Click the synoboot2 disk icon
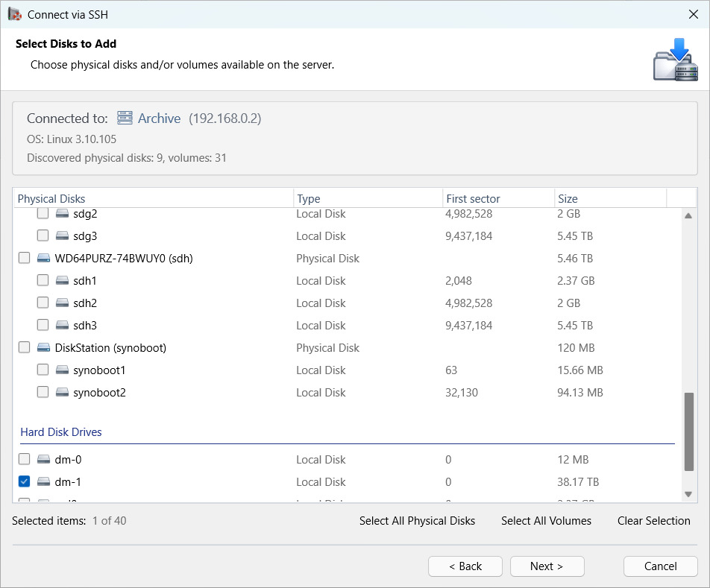 coord(62,392)
